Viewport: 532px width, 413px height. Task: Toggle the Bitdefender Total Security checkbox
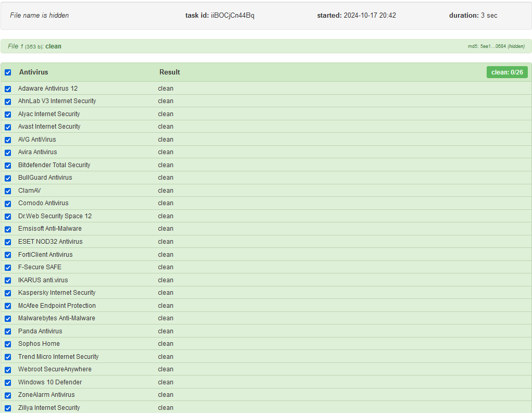point(8,165)
